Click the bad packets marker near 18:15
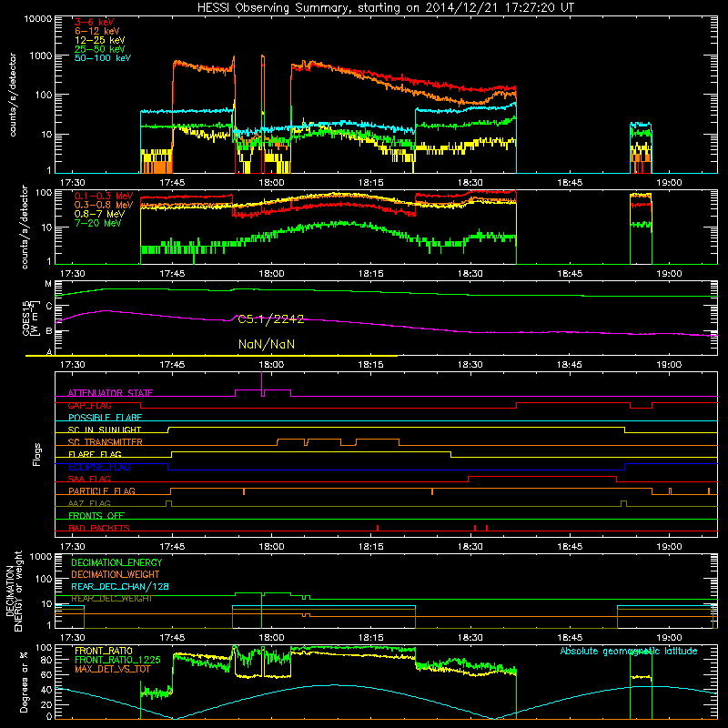The image size is (728, 728). click(x=378, y=528)
